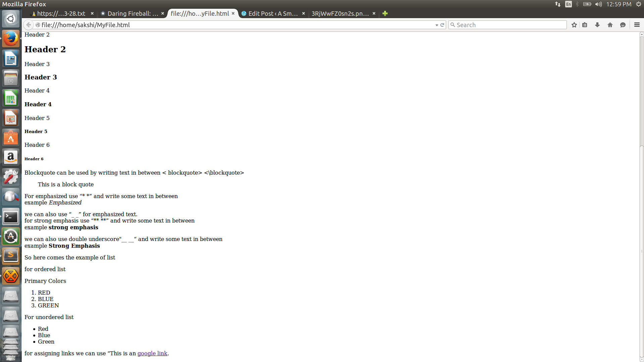Click the bold 'Header 2' heading

pos(45,49)
